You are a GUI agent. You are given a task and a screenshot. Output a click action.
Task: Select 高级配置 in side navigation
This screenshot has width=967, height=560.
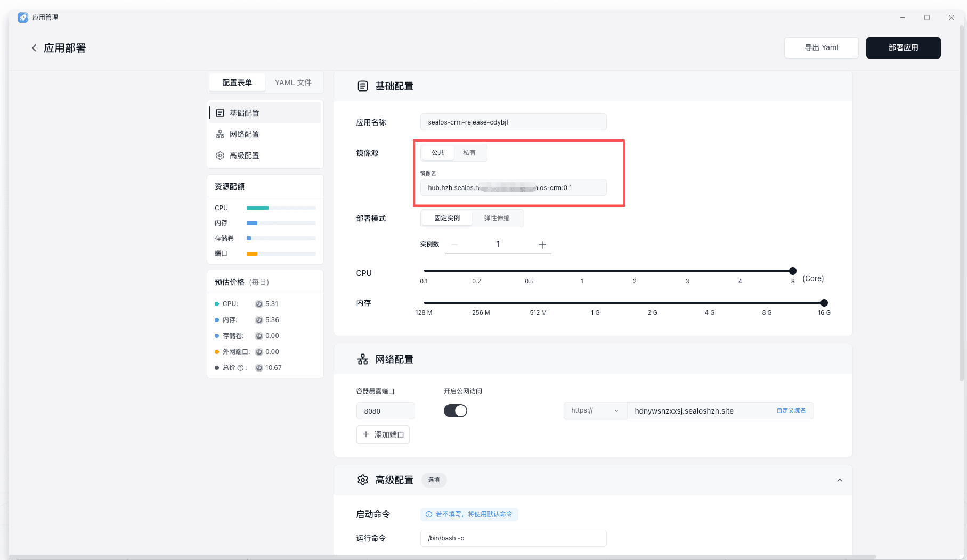click(x=265, y=155)
